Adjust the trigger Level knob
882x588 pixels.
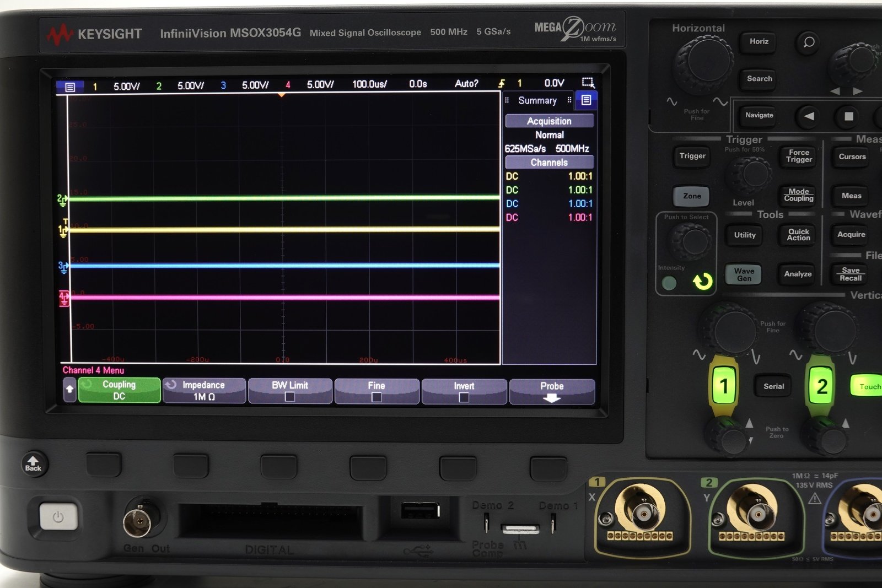pos(750,176)
